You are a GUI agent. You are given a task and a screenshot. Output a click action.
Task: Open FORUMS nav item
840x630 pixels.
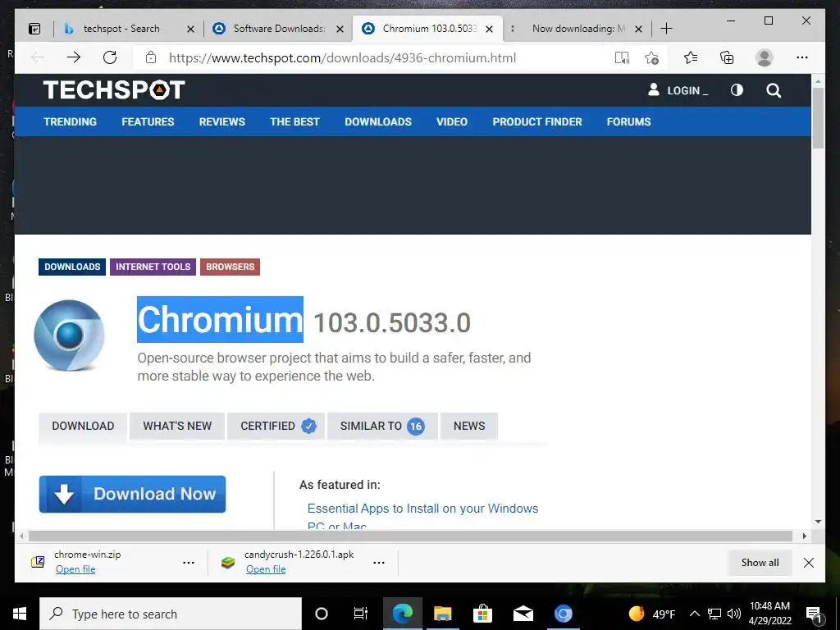[629, 121]
